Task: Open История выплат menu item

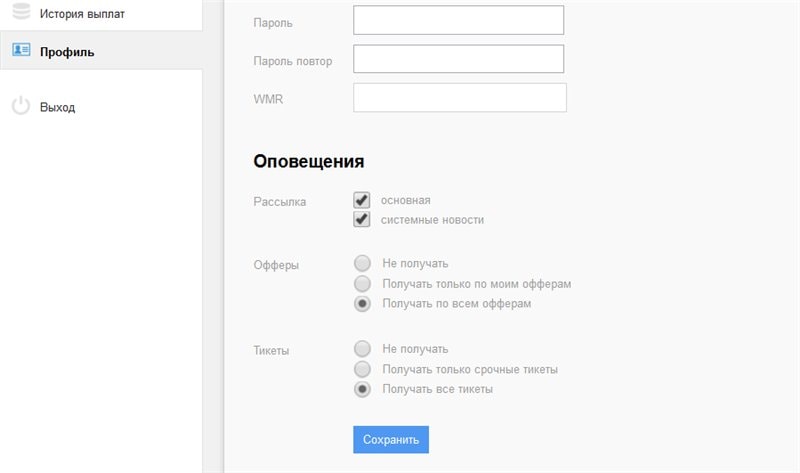Action: click(82, 14)
